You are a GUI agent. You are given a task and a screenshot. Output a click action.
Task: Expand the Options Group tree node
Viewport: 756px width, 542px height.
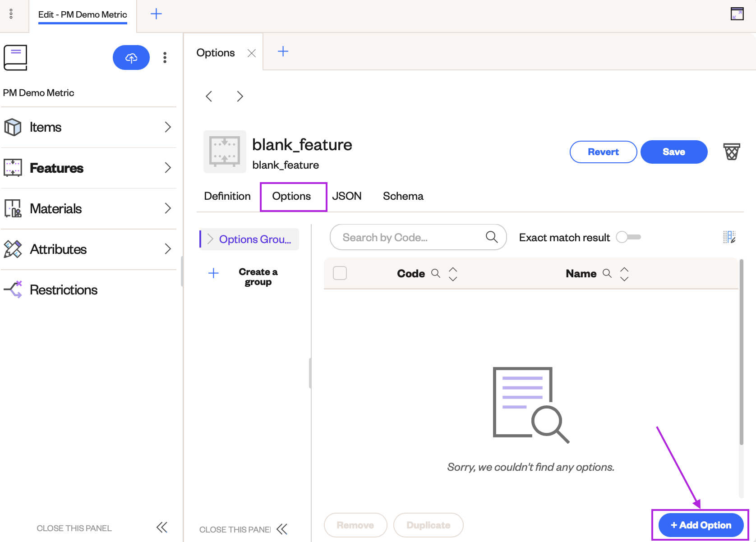click(210, 239)
